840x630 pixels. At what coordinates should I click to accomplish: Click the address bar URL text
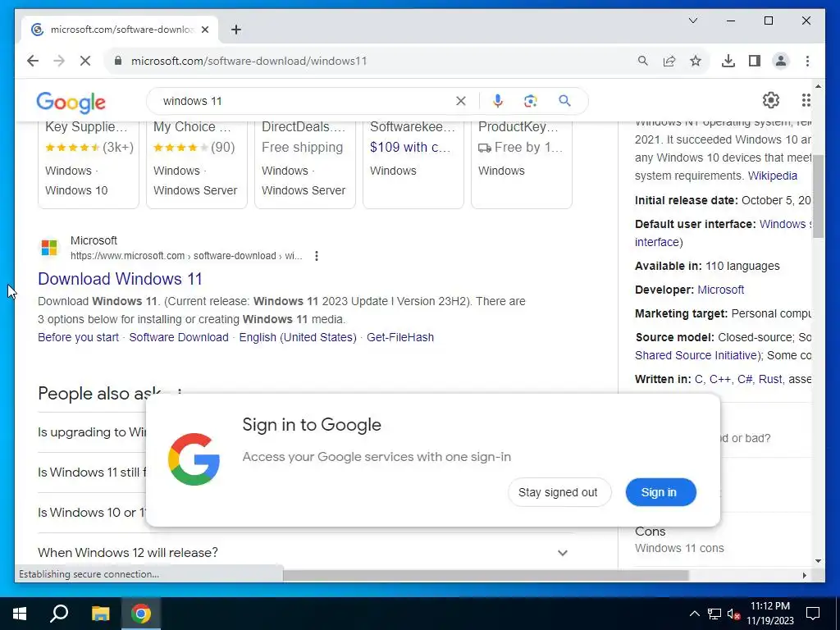(x=249, y=61)
